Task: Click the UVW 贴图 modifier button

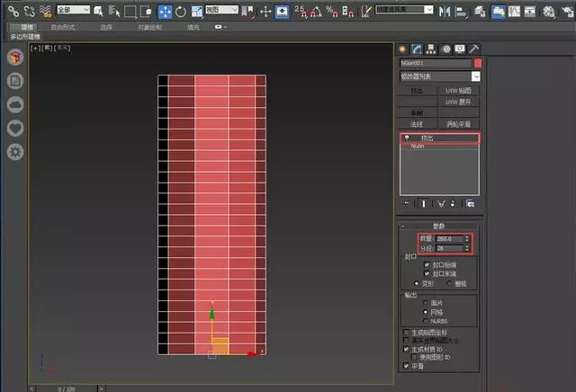Action: pos(458,91)
